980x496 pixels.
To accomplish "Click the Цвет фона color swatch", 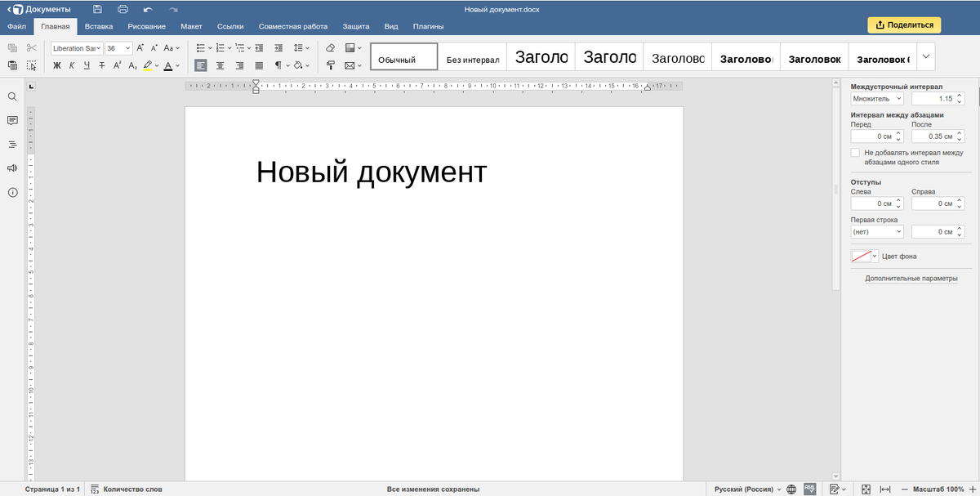I will point(861,256).
